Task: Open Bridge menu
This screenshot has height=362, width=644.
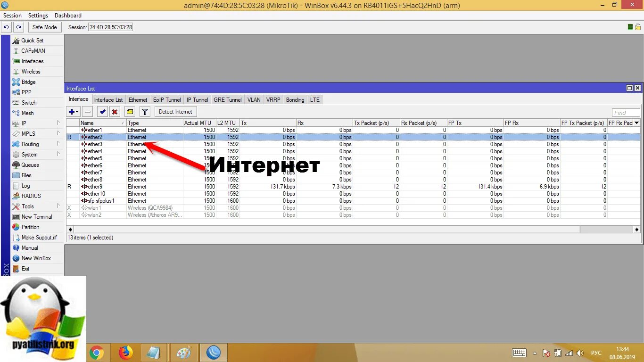Action: (29, 82)
